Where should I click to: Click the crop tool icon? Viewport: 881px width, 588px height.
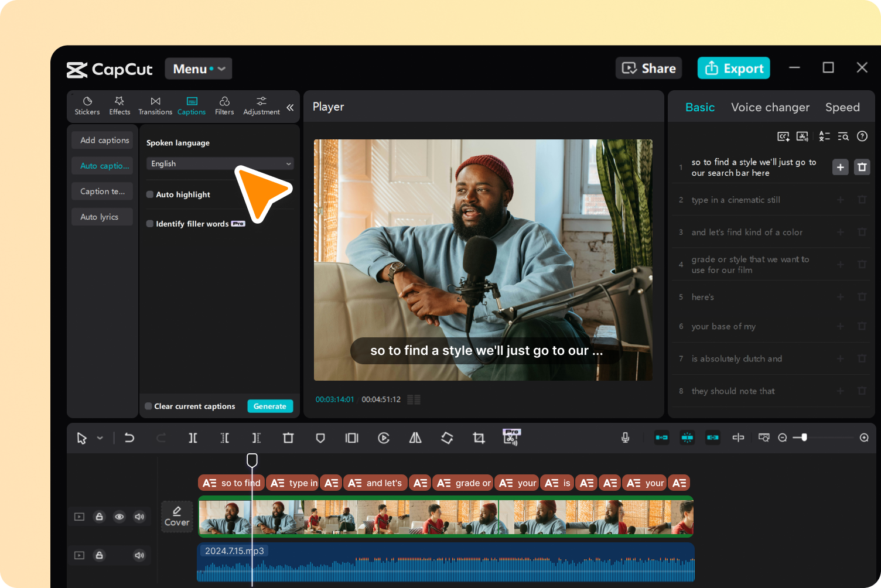(x=479, y=437)
